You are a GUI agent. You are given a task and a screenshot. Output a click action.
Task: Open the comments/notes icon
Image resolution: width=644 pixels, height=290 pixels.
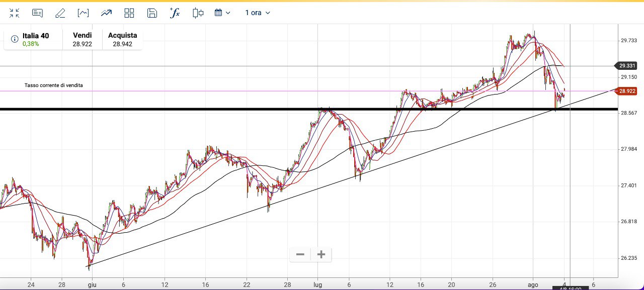pyautogui.click(x=37, y=13)
